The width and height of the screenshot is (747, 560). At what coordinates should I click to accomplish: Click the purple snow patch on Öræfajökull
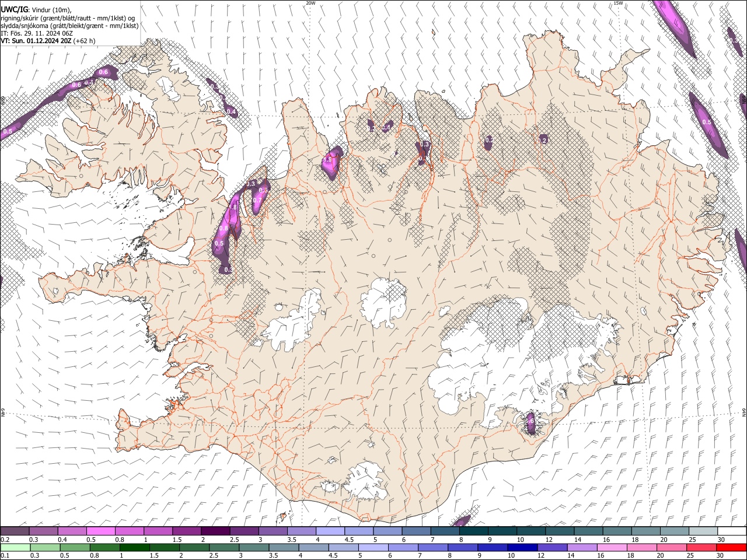(x=530, y=423)
